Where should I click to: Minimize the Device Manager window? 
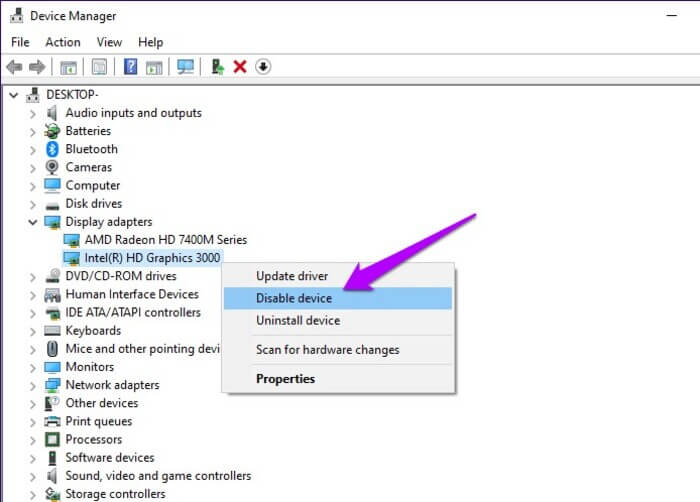pyautogui.click(x=672, y=16)
